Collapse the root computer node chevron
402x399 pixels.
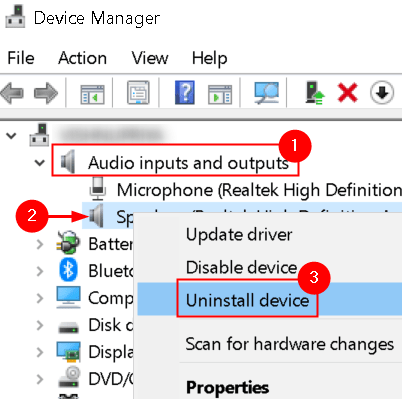click(12, 136)
